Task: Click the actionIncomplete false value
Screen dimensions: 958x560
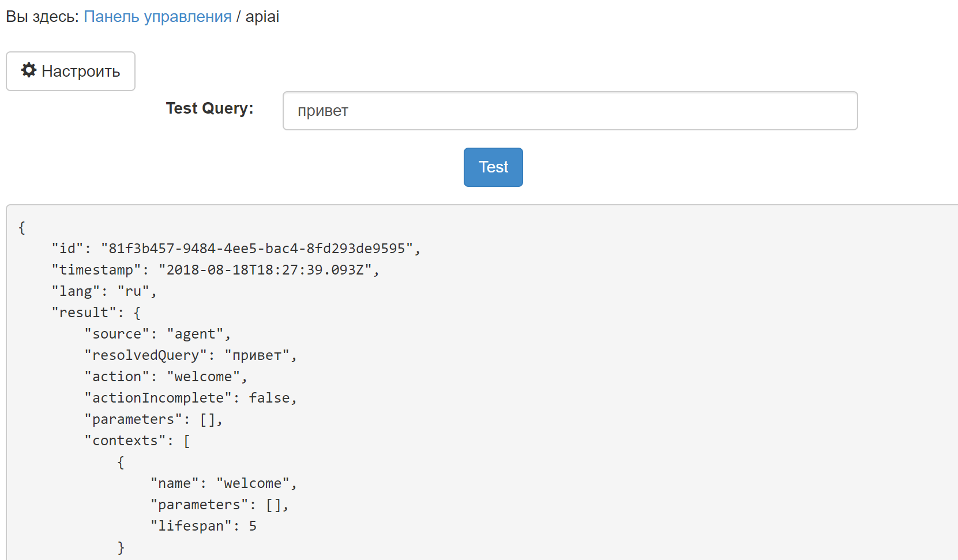Action: tap(269, 398)
